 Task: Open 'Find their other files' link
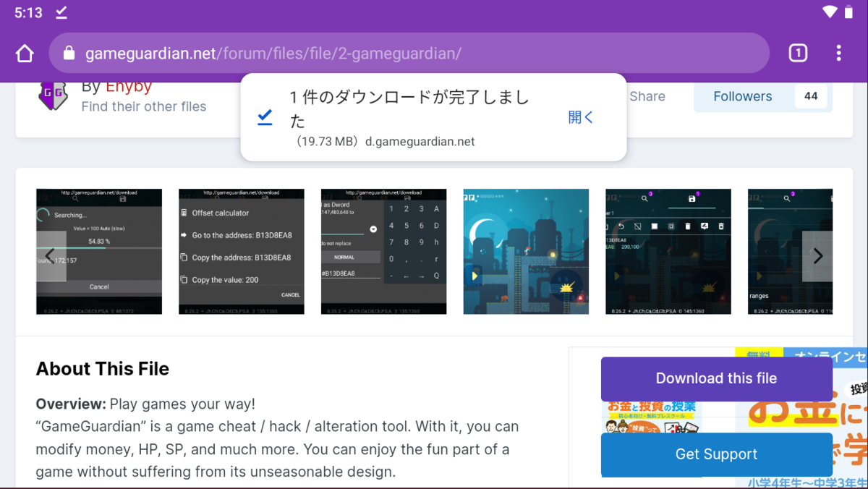pyautogui.click(x=144, y=106)
